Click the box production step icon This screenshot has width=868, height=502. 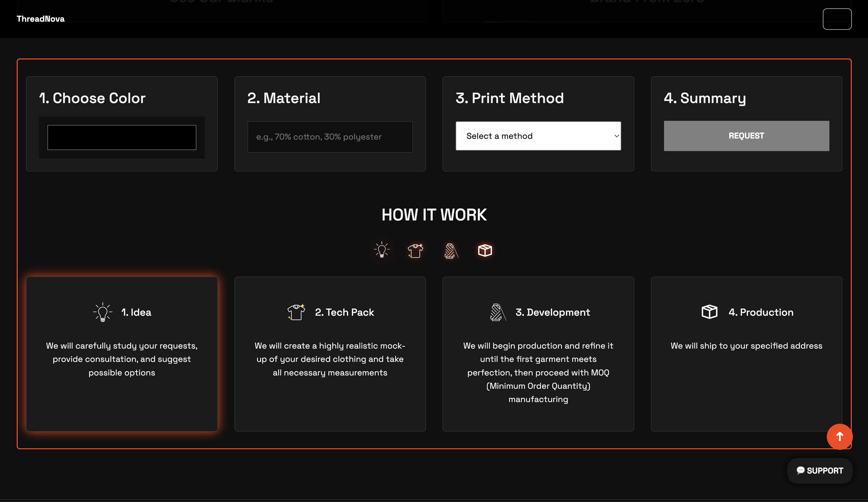[x=485, y=250]
